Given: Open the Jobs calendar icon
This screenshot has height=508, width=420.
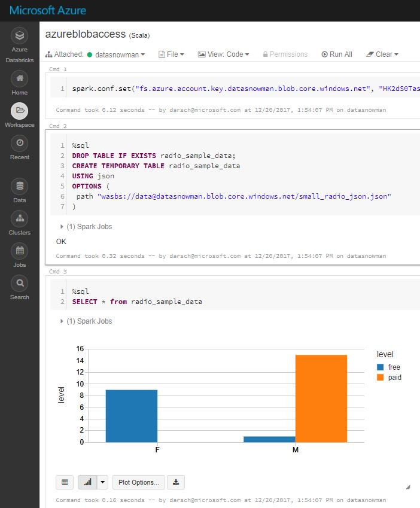Looking at the screenshot, I should coord(19,251).
